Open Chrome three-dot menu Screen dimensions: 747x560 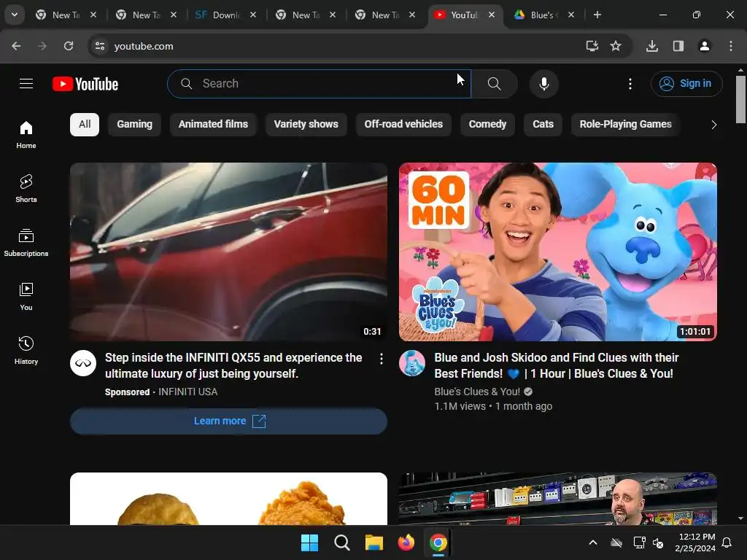pos(731,46)
